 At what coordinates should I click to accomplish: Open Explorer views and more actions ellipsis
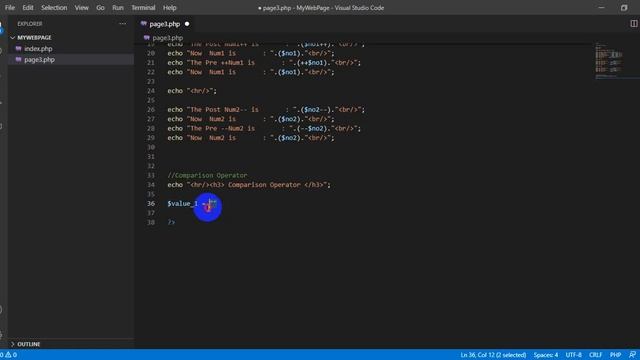point(122,24)
